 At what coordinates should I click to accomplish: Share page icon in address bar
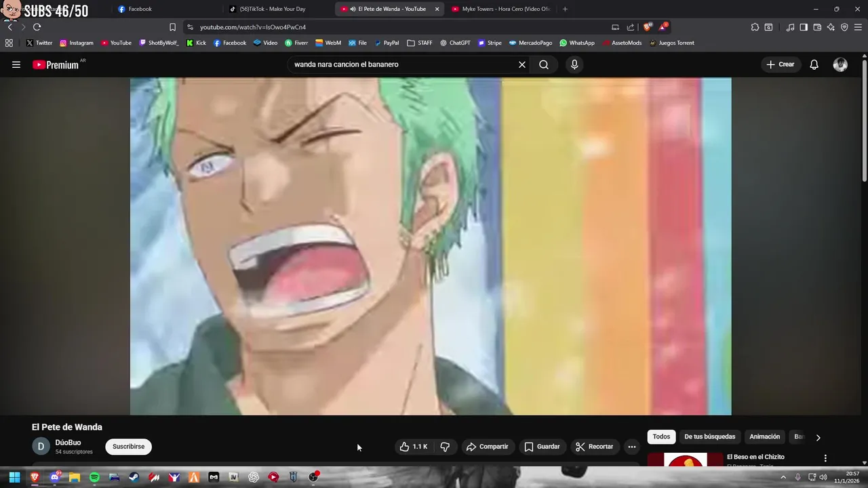631,27
